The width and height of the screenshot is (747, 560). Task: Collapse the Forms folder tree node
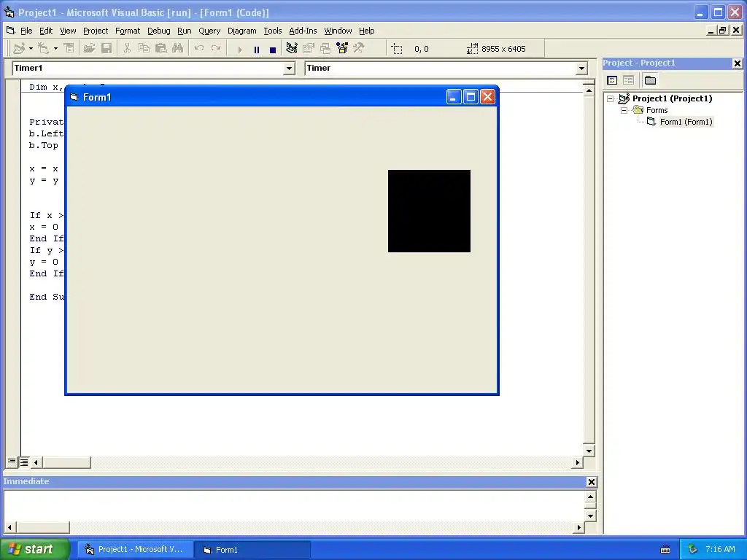pyautogui.click(x=624, y=110)
